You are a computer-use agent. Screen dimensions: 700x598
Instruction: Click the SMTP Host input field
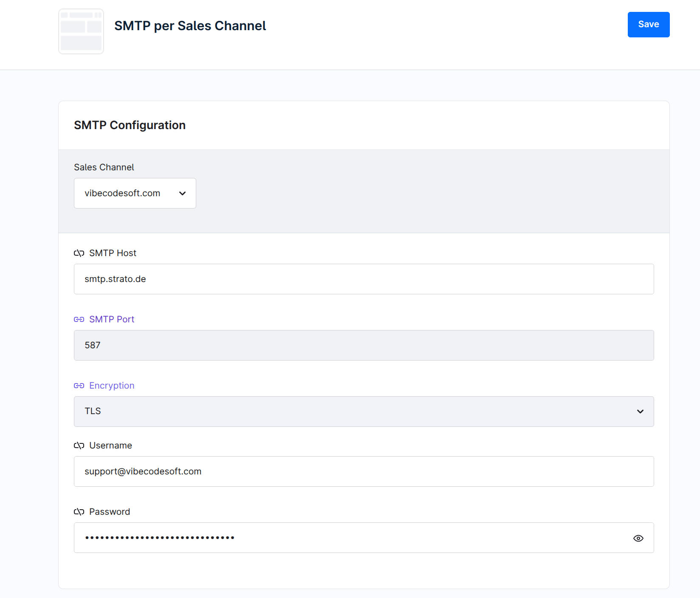coord(364,279)
